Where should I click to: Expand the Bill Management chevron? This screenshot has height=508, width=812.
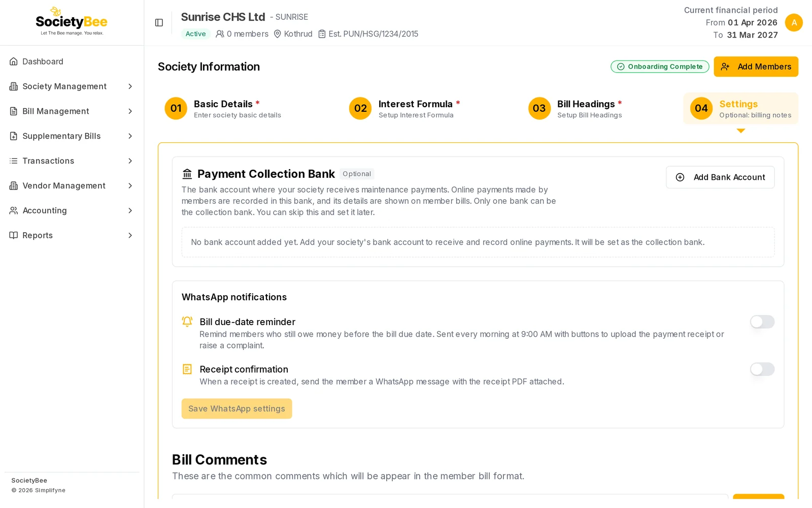130,111
